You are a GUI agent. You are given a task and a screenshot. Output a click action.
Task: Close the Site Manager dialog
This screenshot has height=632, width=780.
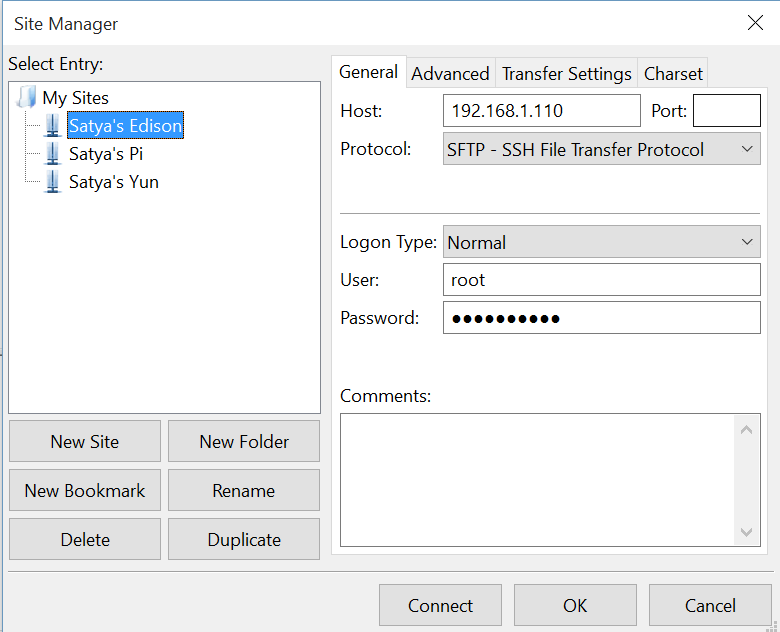[755, 22]
